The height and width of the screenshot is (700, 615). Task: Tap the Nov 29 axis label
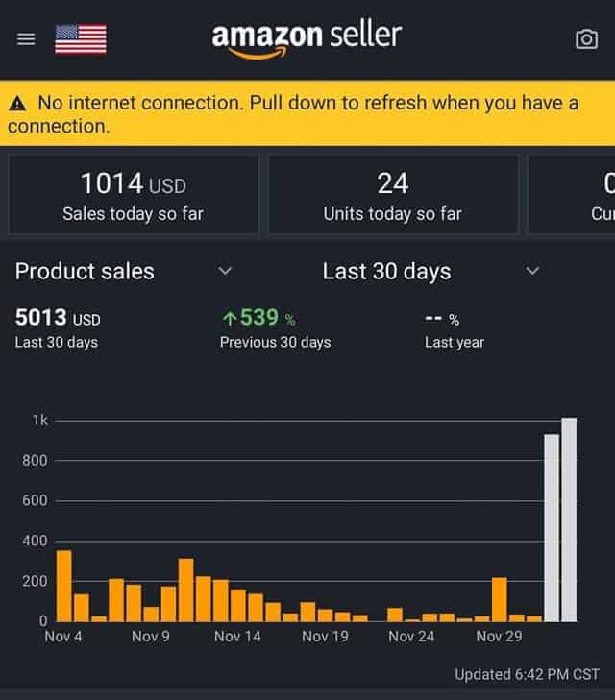point(499,637)
